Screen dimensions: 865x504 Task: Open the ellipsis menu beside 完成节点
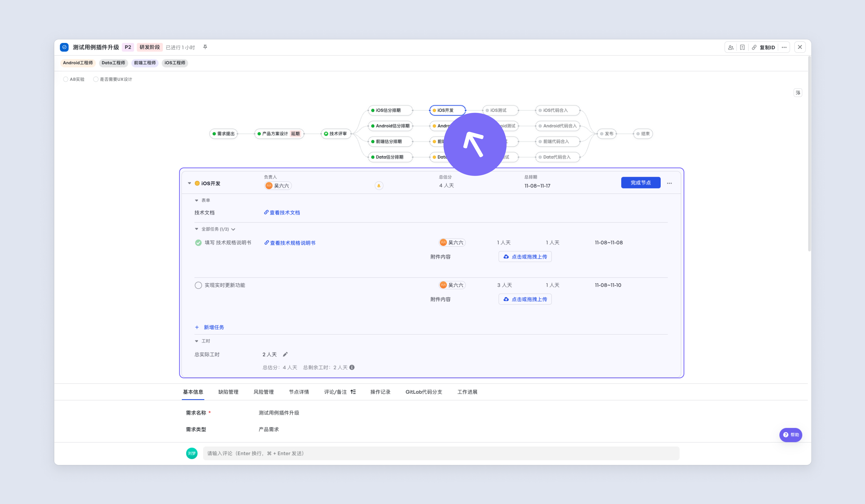pos(669,183)
